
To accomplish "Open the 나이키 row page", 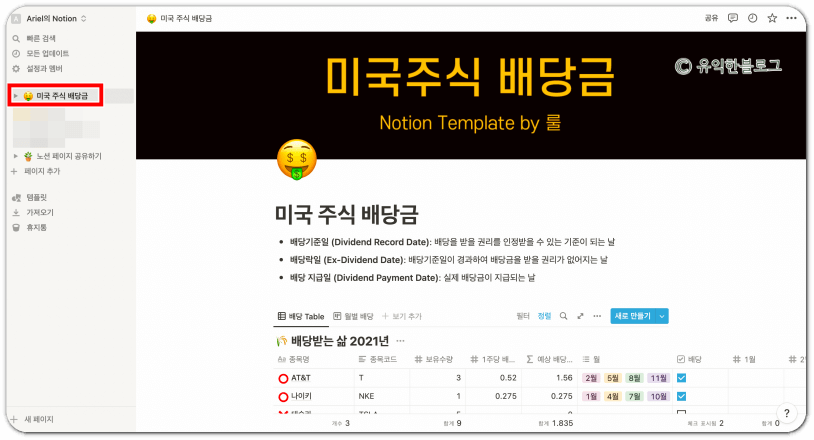I will [x=301, y=396].
